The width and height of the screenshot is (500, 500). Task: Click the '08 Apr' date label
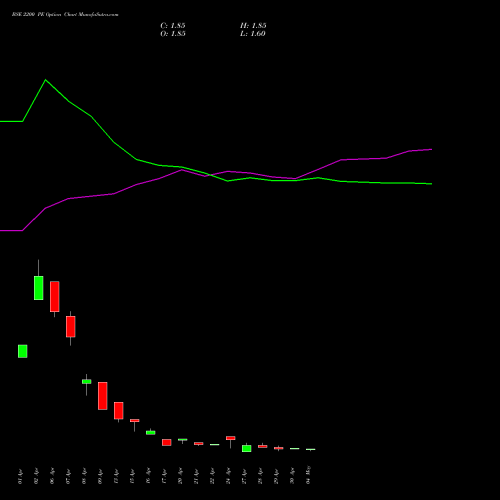coord(84,476)
